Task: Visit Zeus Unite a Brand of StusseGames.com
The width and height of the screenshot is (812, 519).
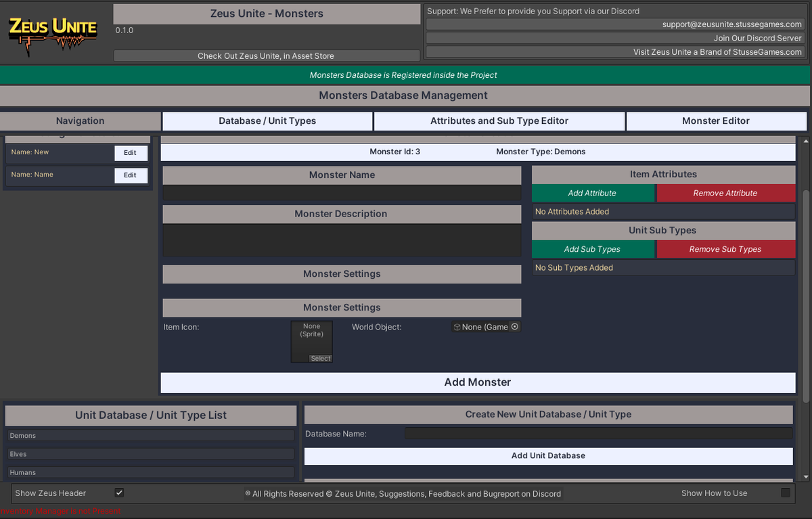Action: pyautogui.click(x=614, y=51)
